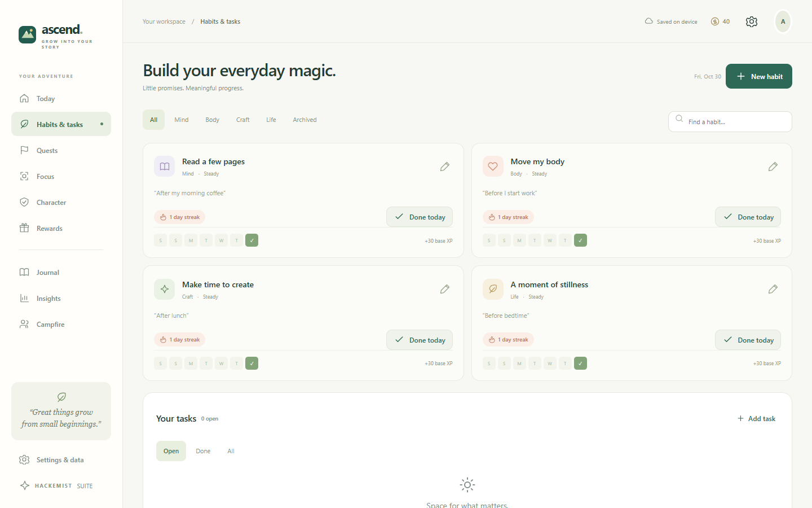Click today's checked day box on Move my body
812x508 pixels.
(x=580, y=240)
